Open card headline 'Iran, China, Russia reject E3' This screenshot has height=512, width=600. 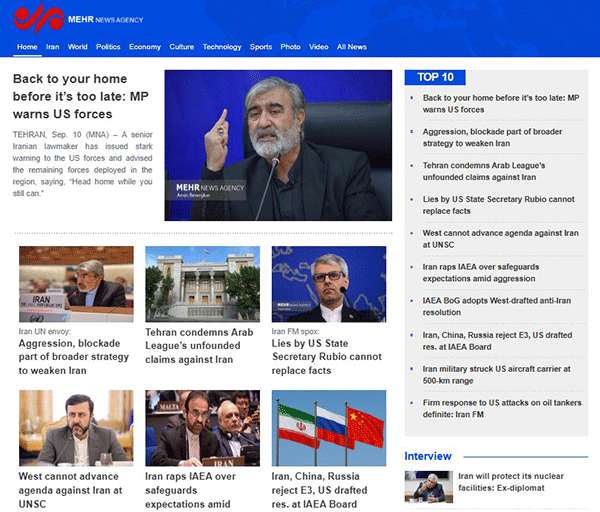[x=320, y=490]
